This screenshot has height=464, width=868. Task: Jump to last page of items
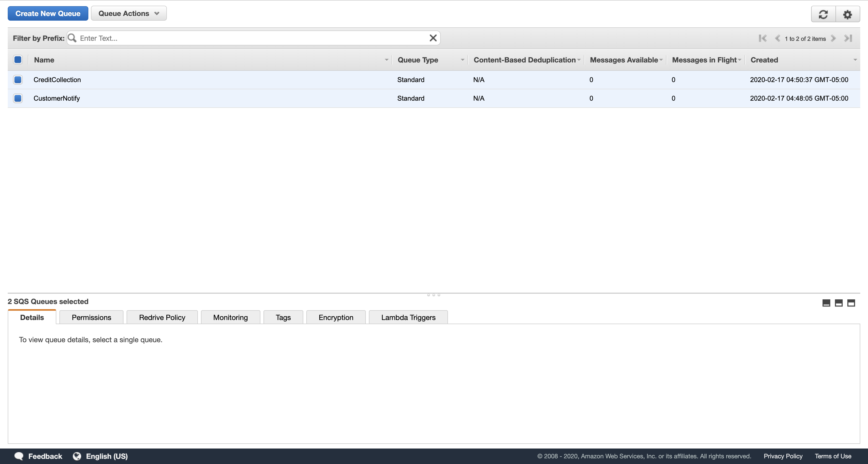(848, 38)
